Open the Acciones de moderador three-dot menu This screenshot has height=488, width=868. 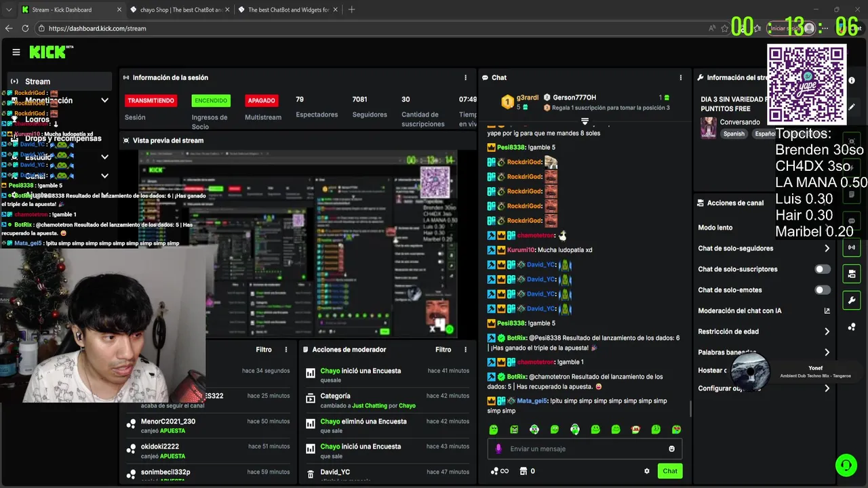coord(465,350)
